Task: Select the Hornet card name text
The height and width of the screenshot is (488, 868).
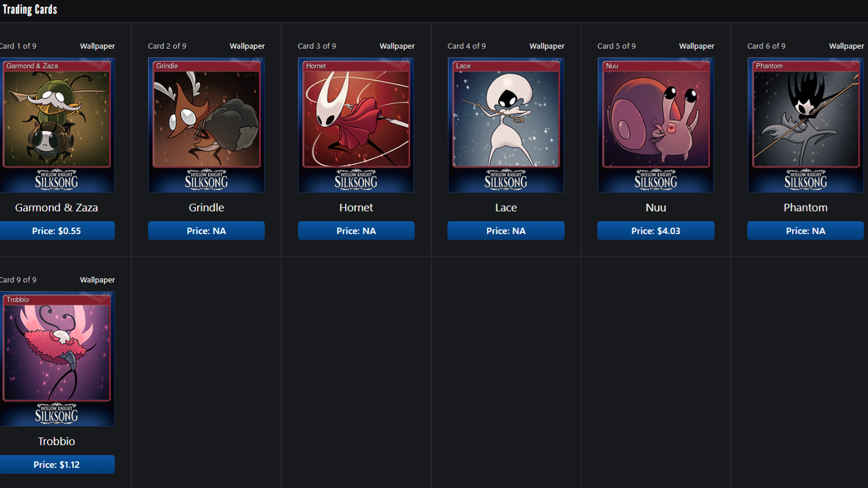Action: click(x=356, y=208)
